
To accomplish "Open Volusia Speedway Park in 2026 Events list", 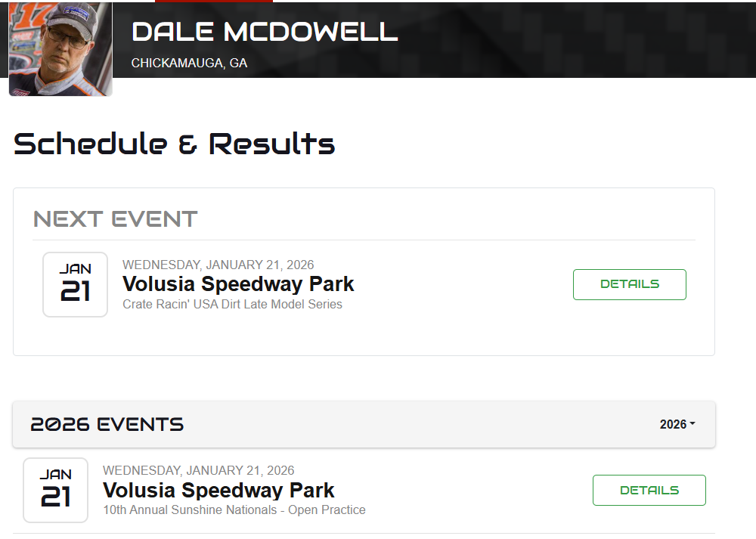I will (x=218, y=490).
